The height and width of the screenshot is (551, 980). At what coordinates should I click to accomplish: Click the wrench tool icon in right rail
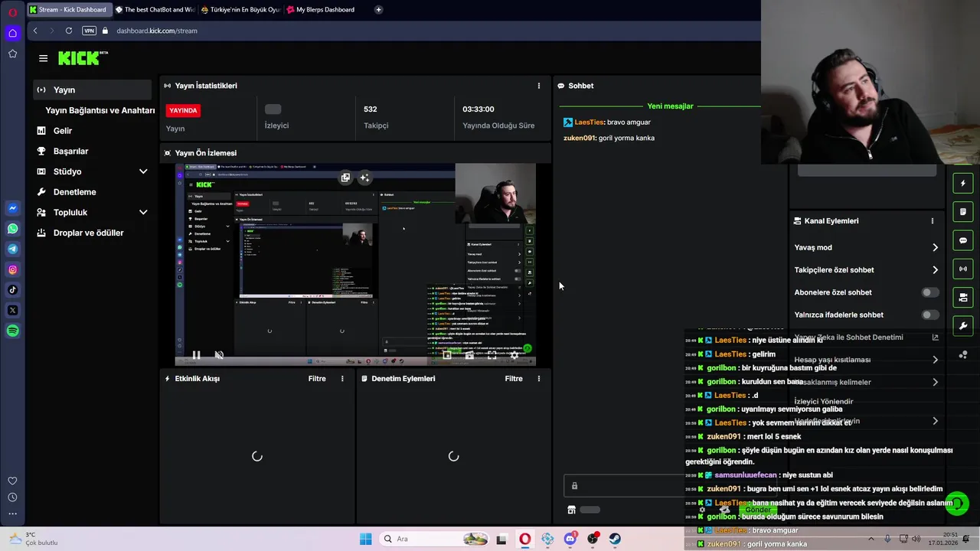963,326
